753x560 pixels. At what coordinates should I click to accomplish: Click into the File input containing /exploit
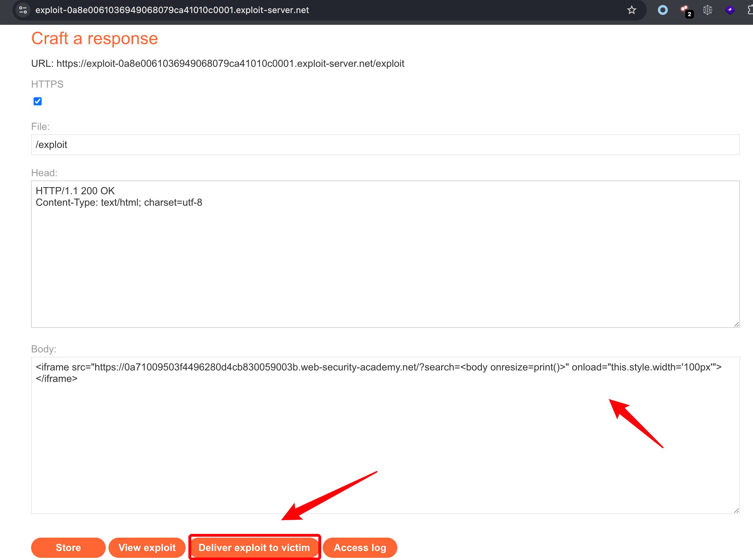point(385,145)
